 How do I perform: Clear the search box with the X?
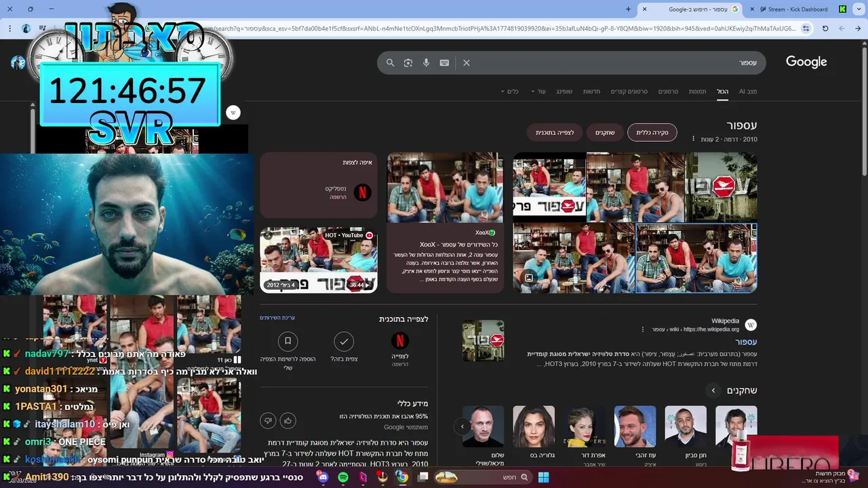click(x=467, y=62)
